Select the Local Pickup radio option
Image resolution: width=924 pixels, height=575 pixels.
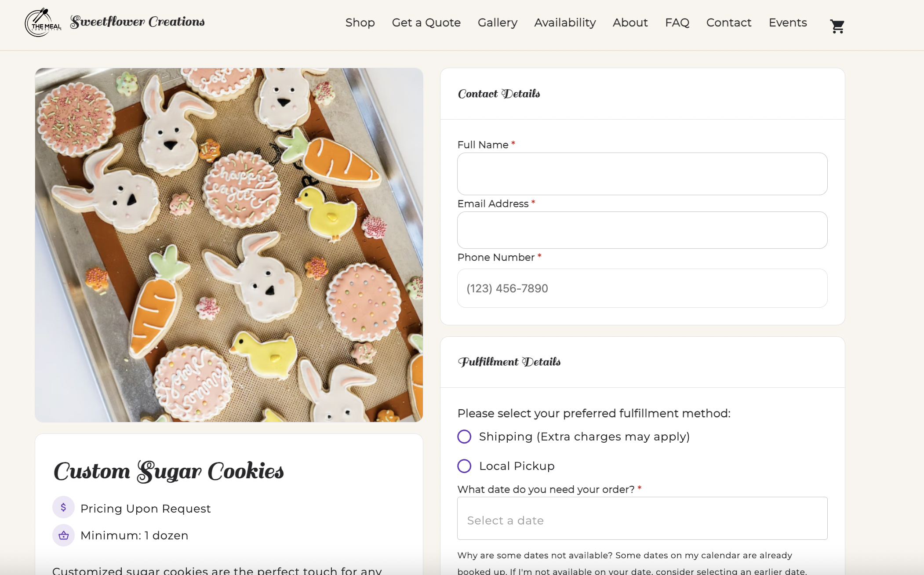[x=464, y=466]
